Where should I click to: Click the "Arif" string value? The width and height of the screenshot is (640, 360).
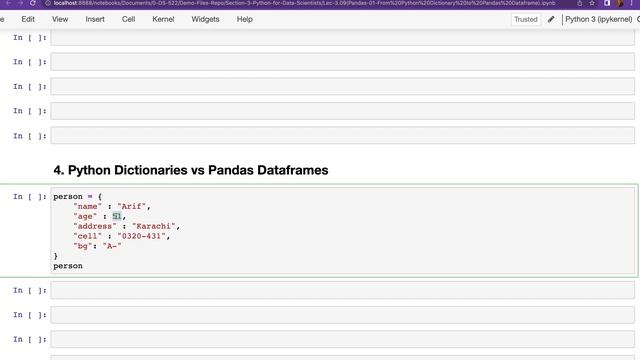pos(131,207)
